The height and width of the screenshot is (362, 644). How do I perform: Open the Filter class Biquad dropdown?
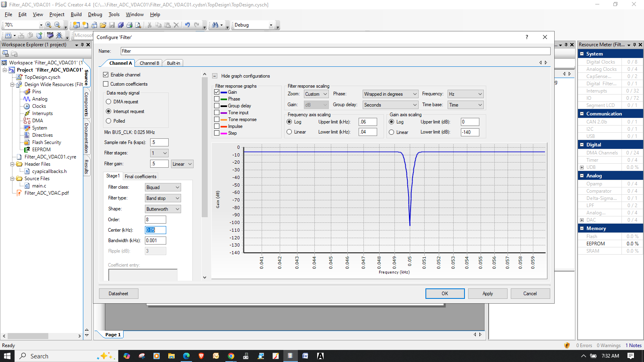(163, 187)
